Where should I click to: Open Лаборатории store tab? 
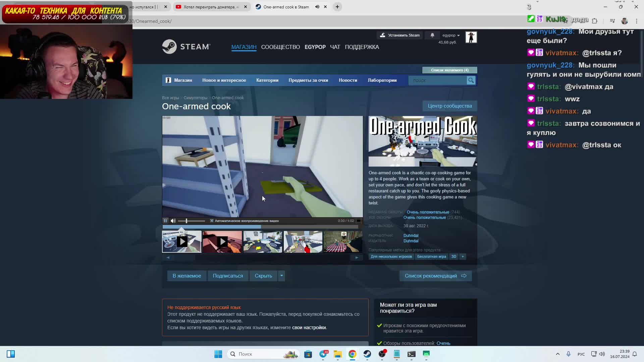coord(382,80)
